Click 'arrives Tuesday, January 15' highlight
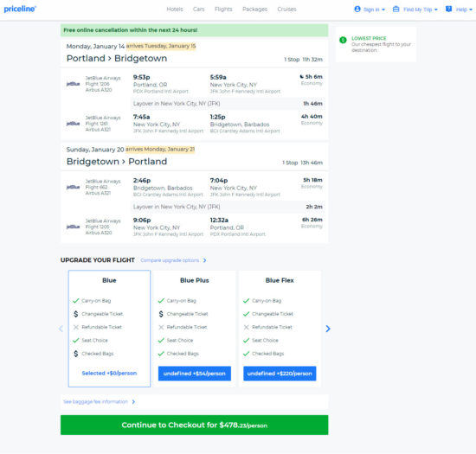The height and width of the screenshot is (454, 476). click(161, 46)
